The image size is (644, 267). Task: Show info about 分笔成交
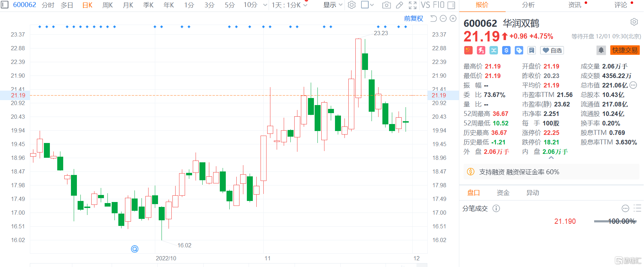point(496,208)
